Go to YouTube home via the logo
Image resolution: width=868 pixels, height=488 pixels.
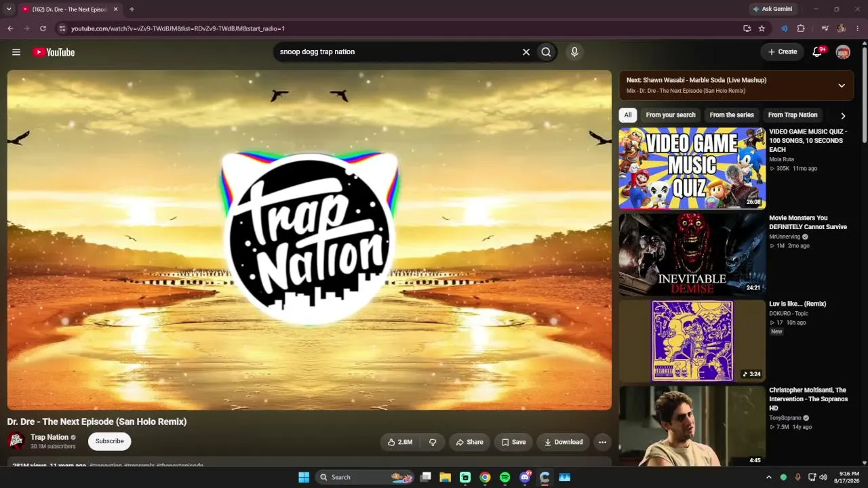point(54,52)
